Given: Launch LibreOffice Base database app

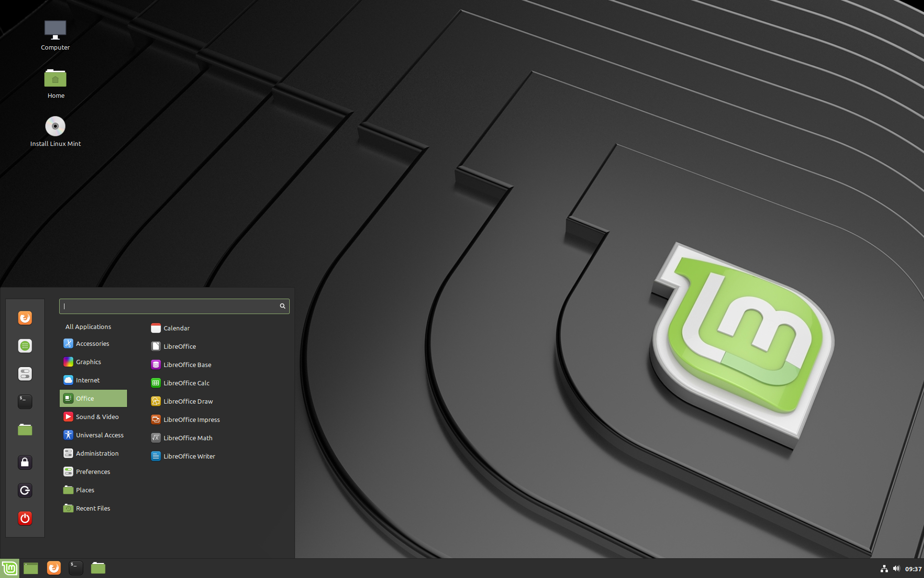Looking at the screenshot, I should (x=187, y=364).
